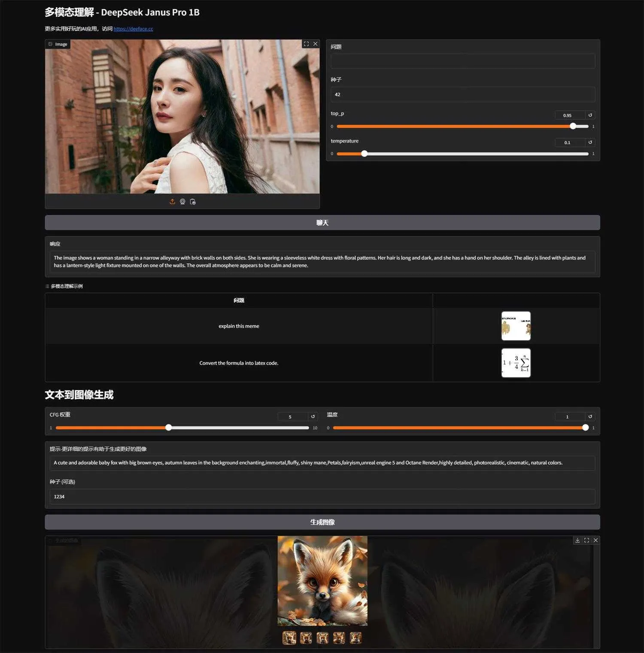Image resolution: width=644 pixels, height=653 pixels.
Task: Adjust the temperature slider handle
Action: click(364, 153)
